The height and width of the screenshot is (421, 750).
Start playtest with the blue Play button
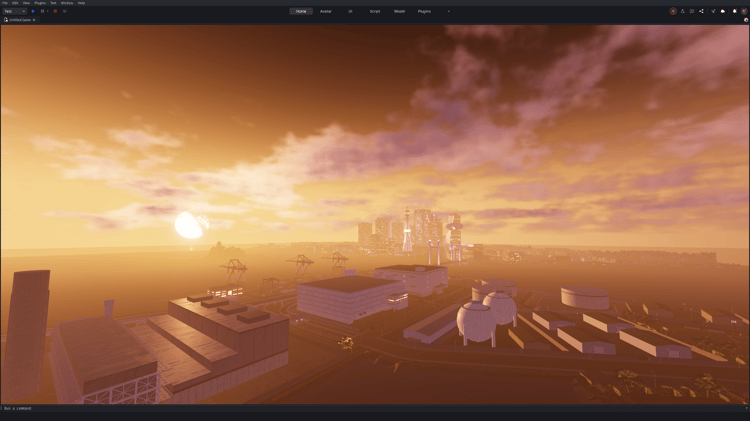[33, 11]
